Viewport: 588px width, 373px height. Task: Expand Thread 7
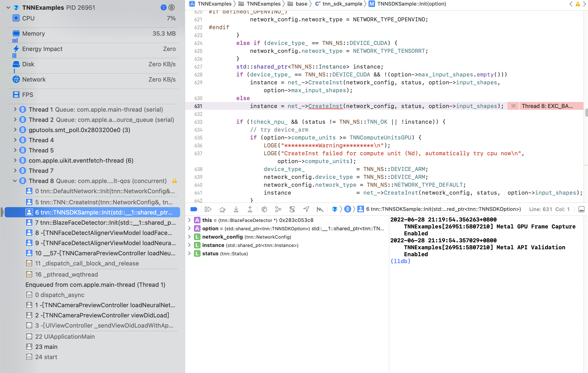pos(15,170)
